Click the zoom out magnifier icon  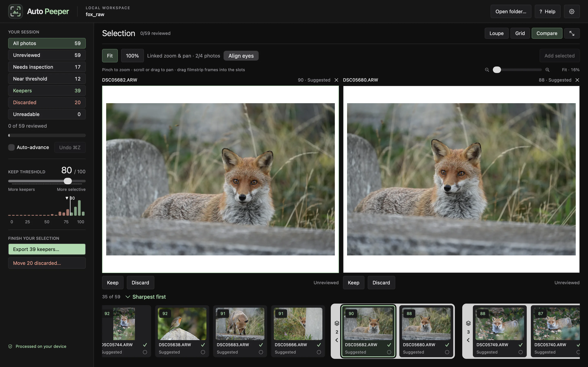coord(487,70)
